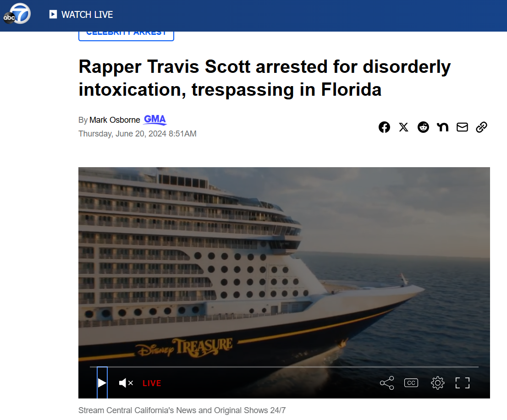The width and height of the screenshot is (507, 420).
Task: Click the video progress bar
Action: 284,367
